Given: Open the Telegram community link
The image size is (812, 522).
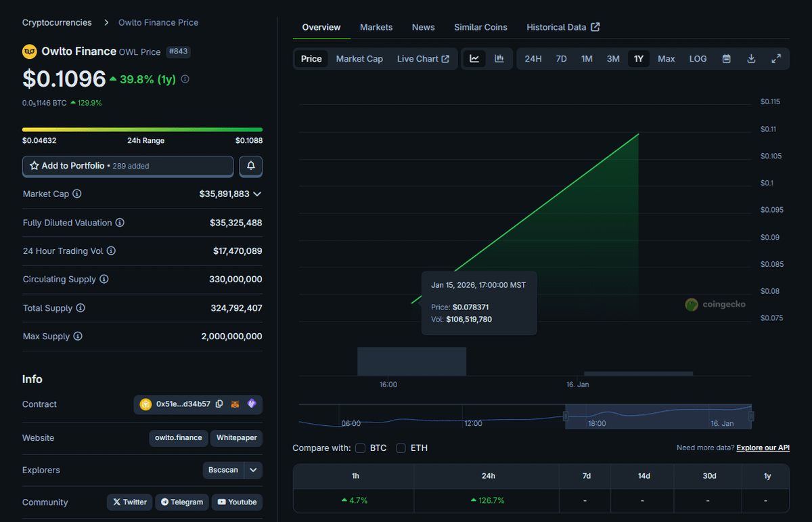Looking at the screenshot, I should tap(182, 502).
